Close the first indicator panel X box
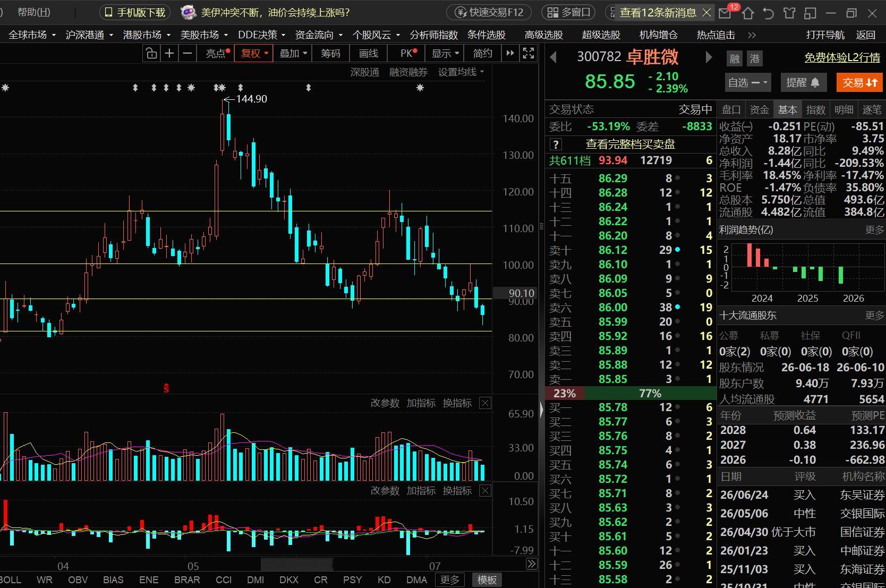Screen dimensions: 886x588 coord(485,403)
